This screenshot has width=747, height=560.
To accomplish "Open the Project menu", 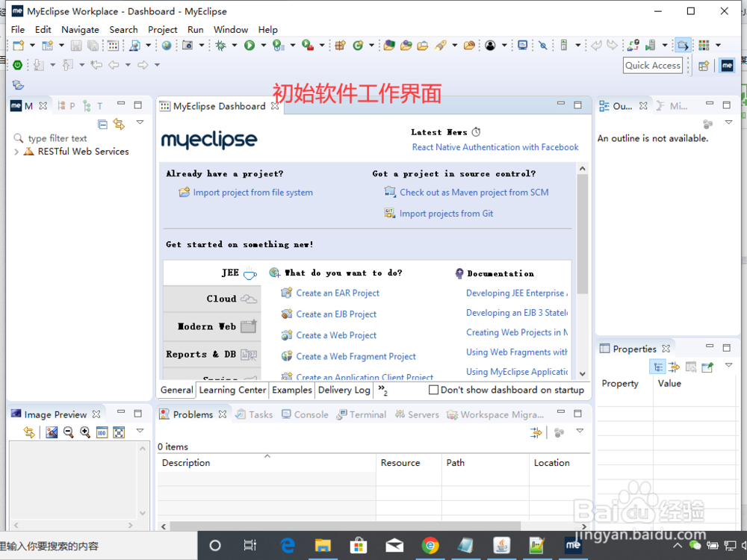I will [162, 30].
